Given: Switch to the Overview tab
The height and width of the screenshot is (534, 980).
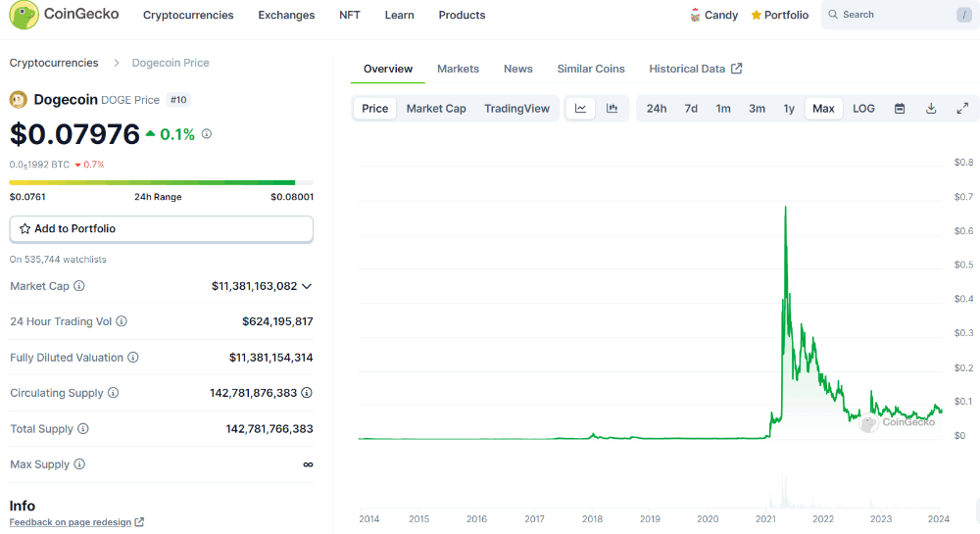Looking at the screenshot, I should (x=388, y=69).
